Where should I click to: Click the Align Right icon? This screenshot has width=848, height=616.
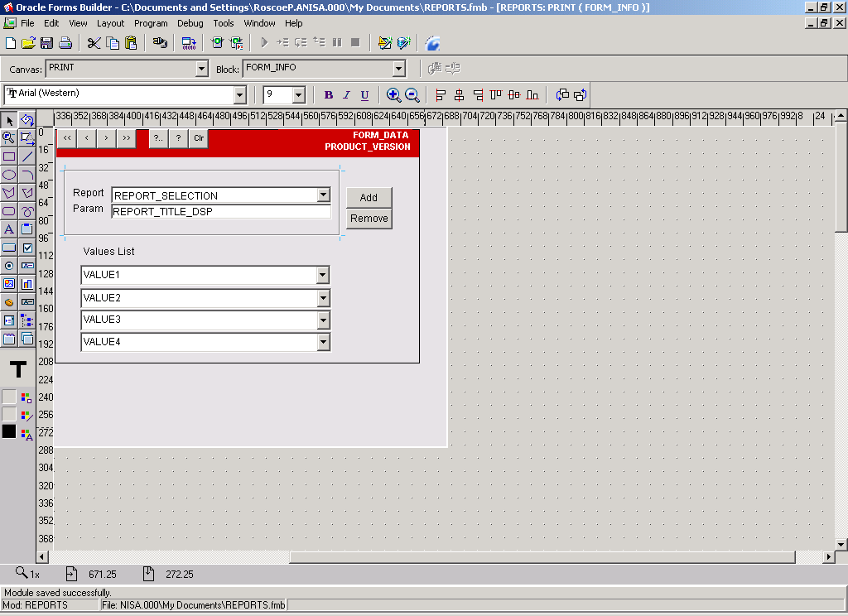point(478,95)
